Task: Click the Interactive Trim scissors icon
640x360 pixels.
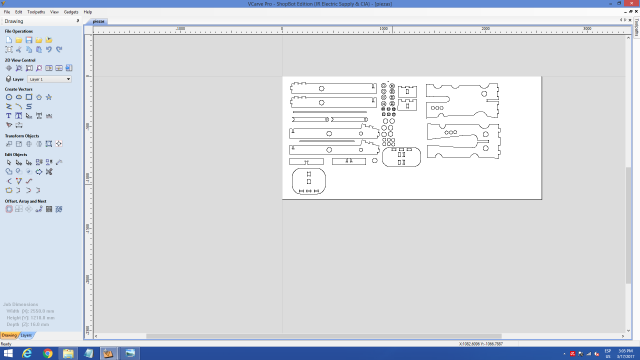Action: tap(49, 172)
